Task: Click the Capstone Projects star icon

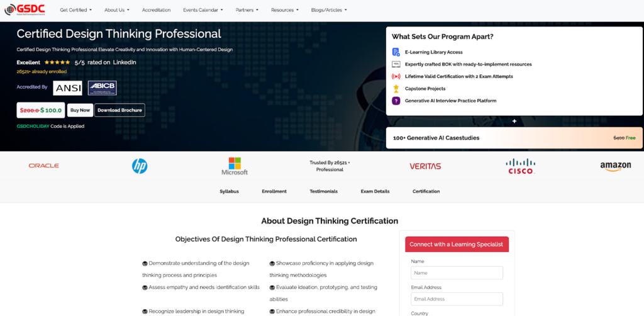Action: [396, 88]
